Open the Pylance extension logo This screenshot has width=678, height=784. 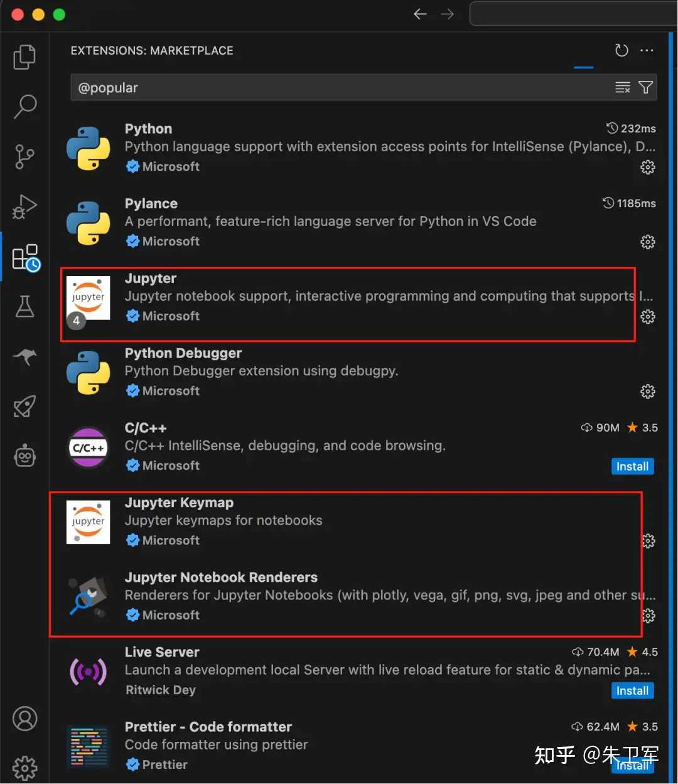coord(89,223)
